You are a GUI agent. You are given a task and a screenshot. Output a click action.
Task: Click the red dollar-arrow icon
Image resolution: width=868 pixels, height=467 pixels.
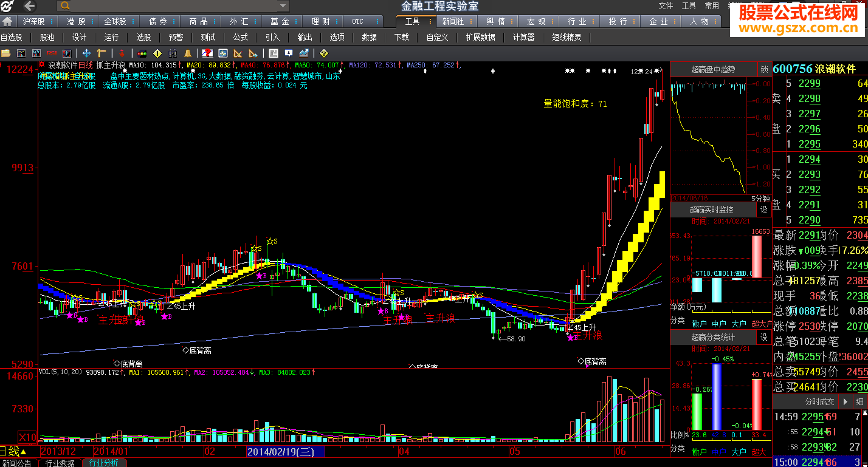pyautogui.click(x=122, y=53)
